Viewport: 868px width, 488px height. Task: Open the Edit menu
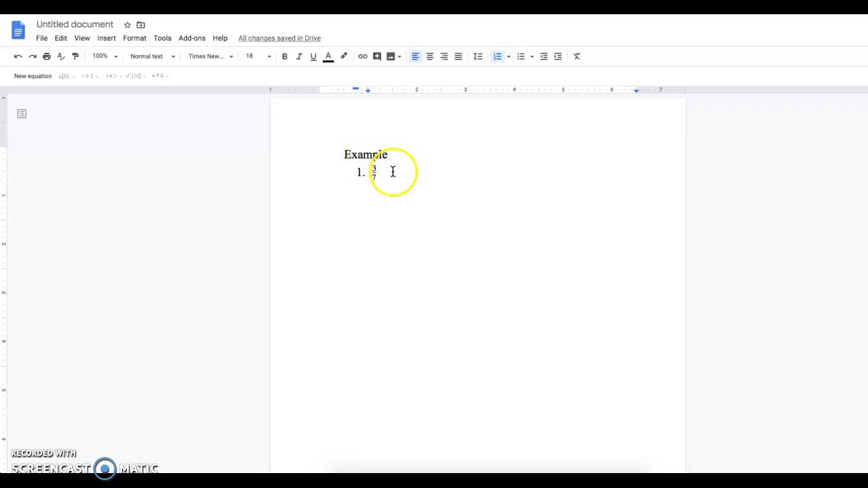coord(61,39)
